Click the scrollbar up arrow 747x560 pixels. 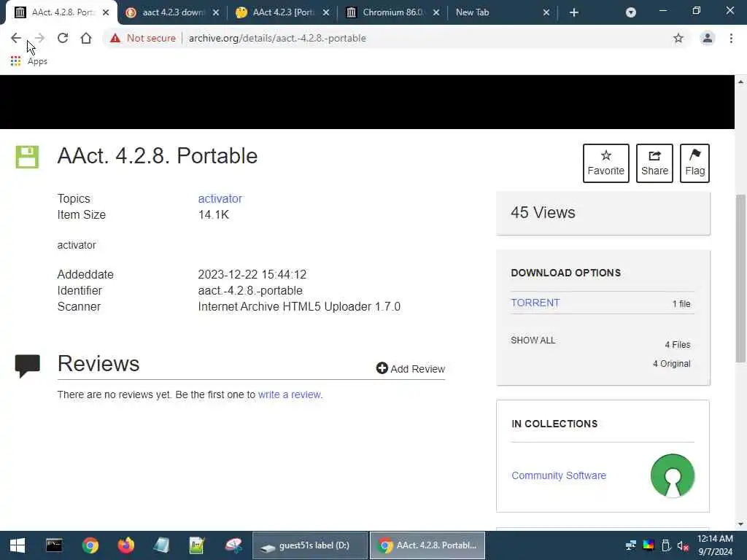click(x=740, y=82)
